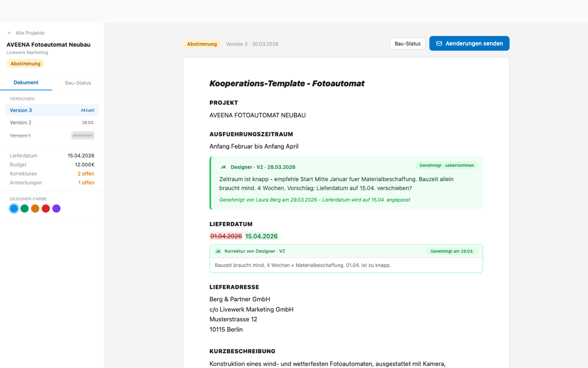Send changes with Aenderungen senden button
This screenshot has width=588, height=368.
tap(469, 43)
